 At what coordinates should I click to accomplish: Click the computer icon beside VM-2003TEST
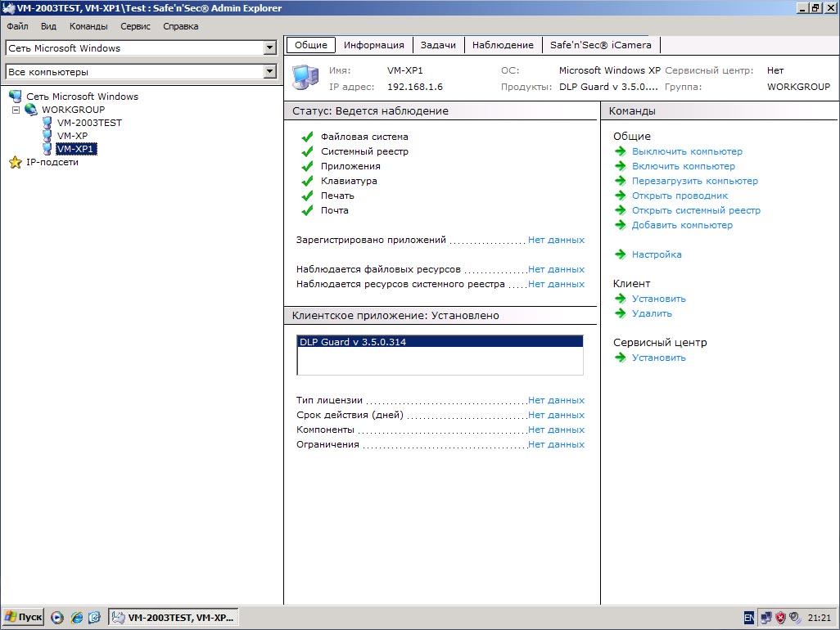pos(47,123)
